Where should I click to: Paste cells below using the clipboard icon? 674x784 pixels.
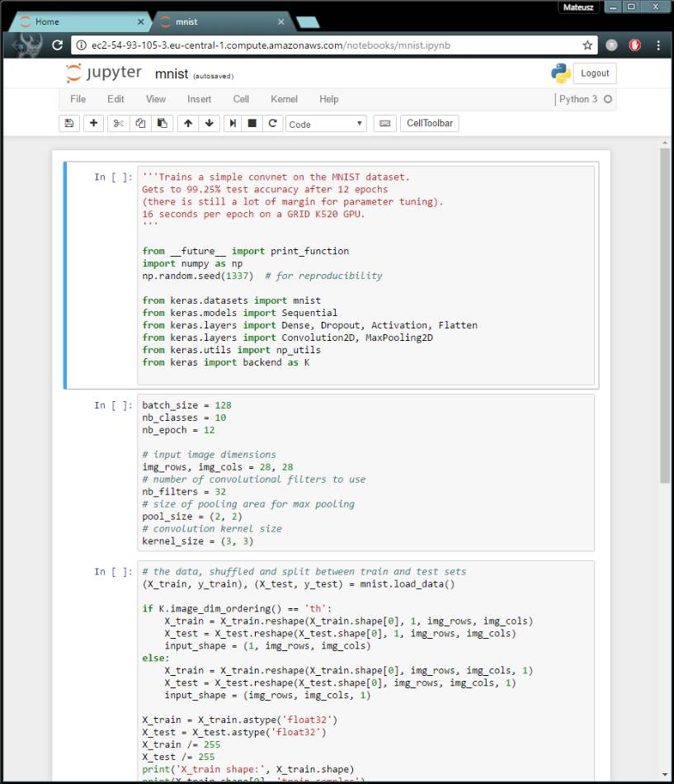[163, 124]
